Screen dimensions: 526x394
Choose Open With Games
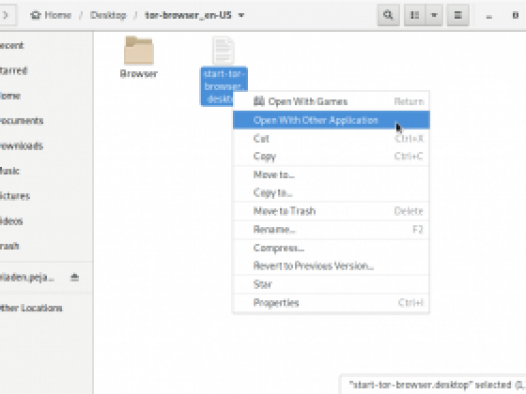(331, 101)
